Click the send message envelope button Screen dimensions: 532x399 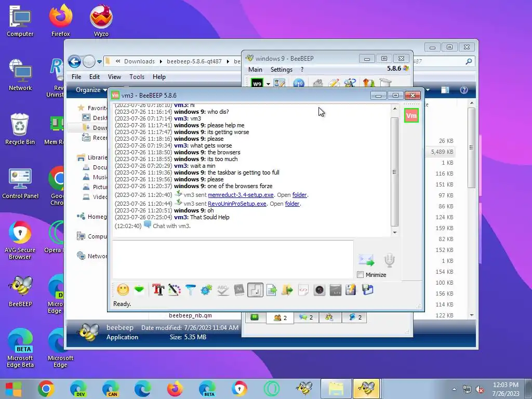tap(366, 260)
